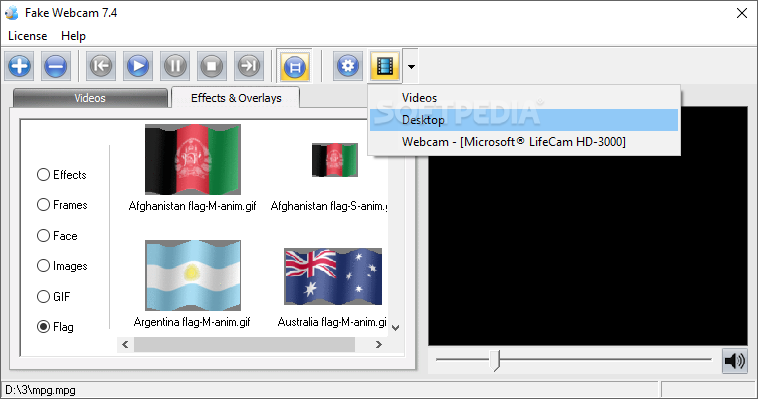Open the Help menu

[x=73, y=36]
